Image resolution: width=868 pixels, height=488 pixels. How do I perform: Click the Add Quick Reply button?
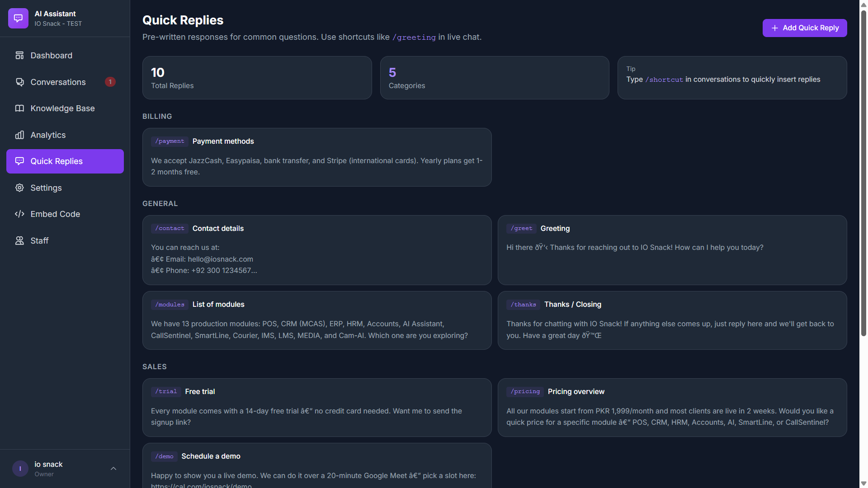click(x=805, y=28)
